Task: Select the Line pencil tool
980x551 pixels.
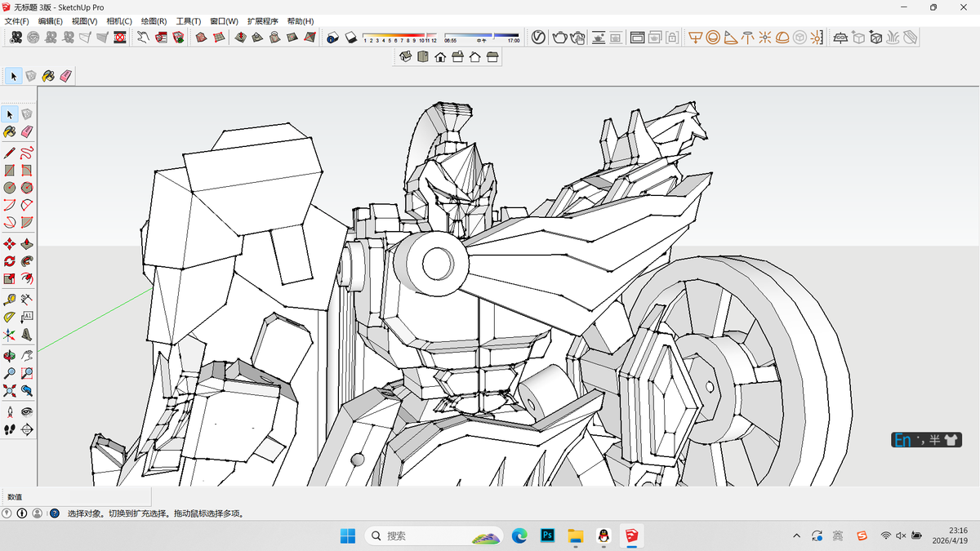Action: pyautogui.click(x=10, y=153)
